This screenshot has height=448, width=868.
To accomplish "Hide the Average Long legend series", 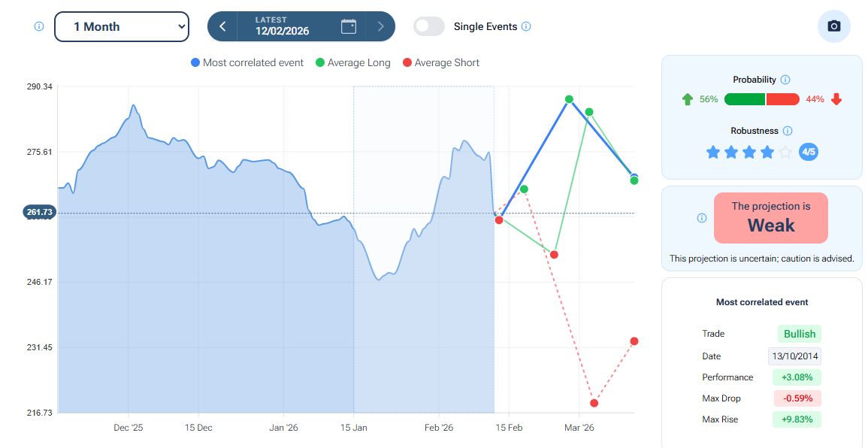I will click(353, 63).
